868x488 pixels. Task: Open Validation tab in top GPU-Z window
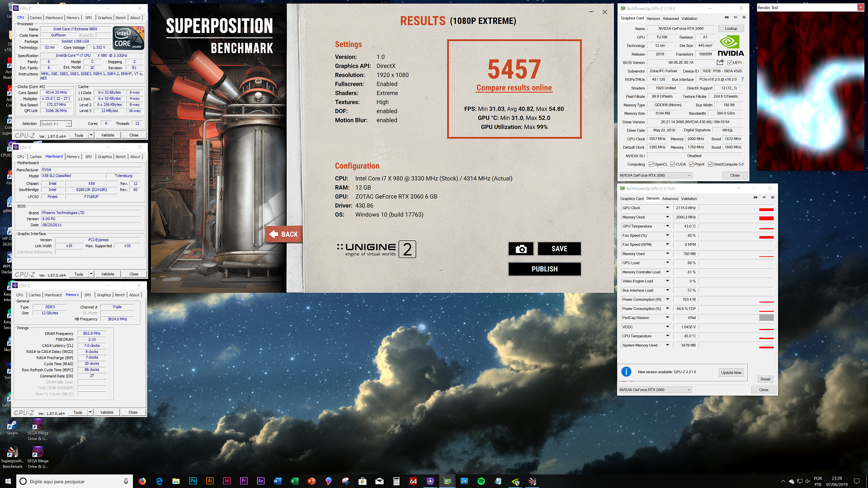pos(689,19)
